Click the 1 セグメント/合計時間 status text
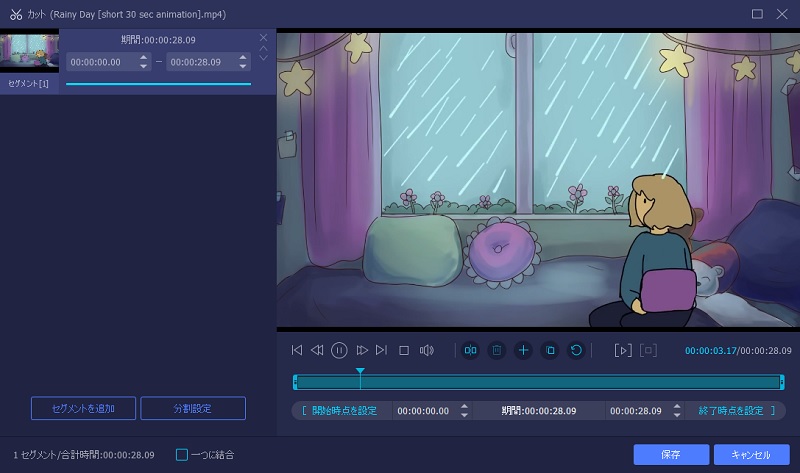Image resolution: width=800 pixels, height=473 pixels. [84, 455]
